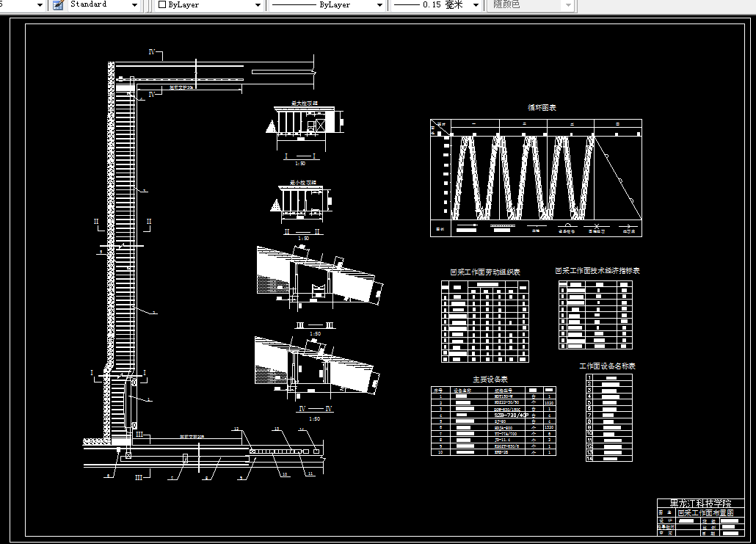Screen dimensions: 756x544
Task: Click the '循环图表' chart title
Action: 542,107
